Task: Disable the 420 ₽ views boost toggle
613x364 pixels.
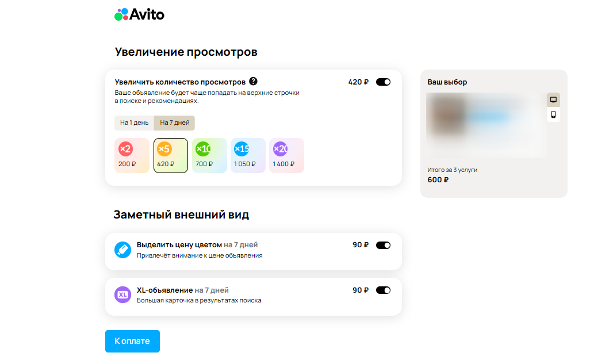Action: [x=383, y=82]
